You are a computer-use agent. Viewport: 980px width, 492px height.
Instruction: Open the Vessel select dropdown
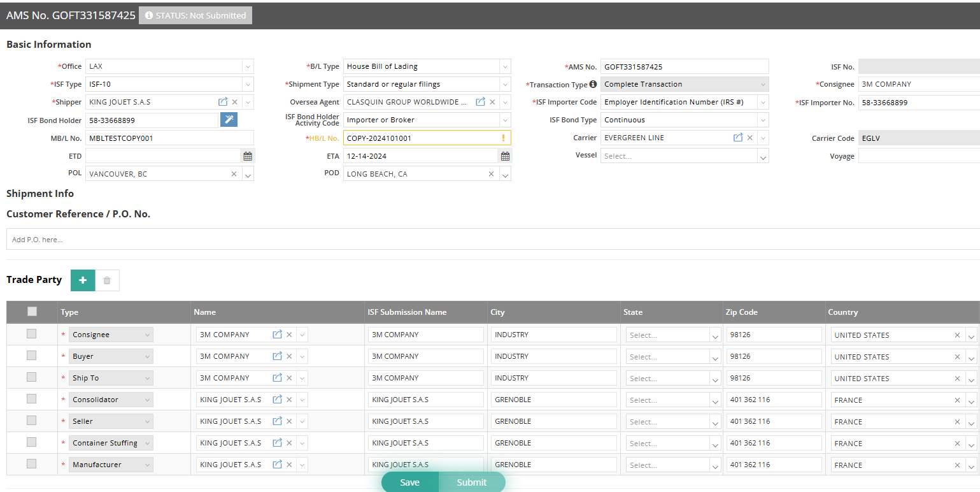coord(762,156)
